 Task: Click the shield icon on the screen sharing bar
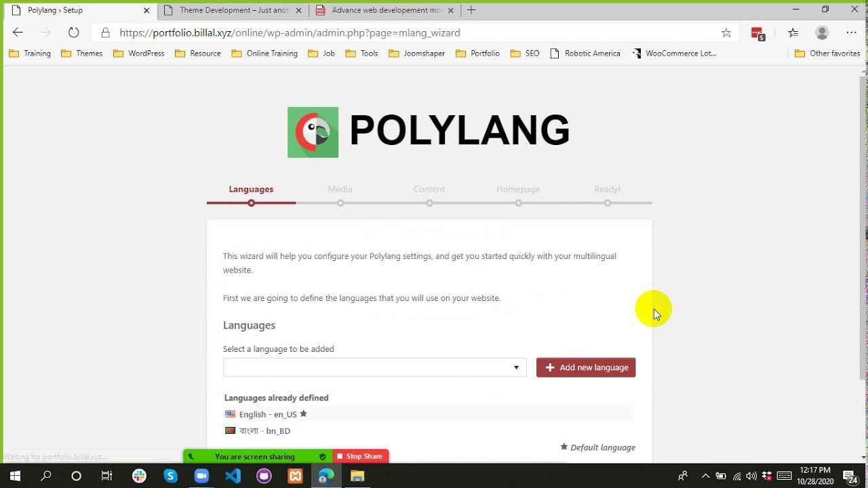point(323,457)
